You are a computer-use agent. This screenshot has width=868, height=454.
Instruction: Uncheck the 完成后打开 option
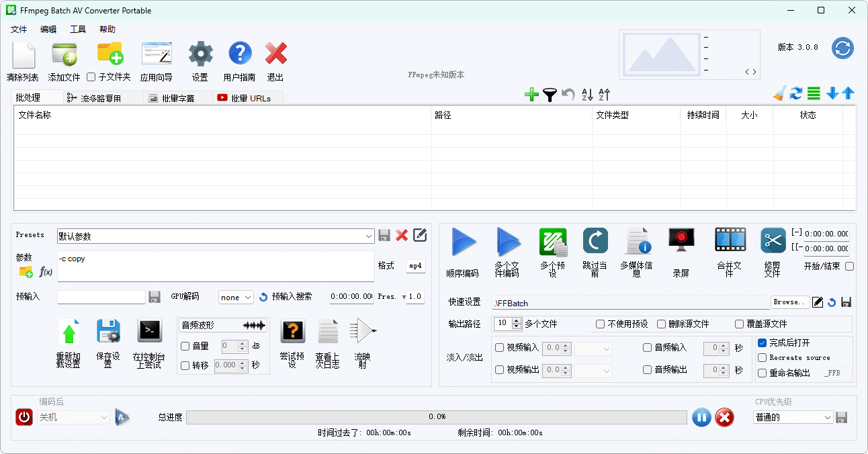(762, 343)
